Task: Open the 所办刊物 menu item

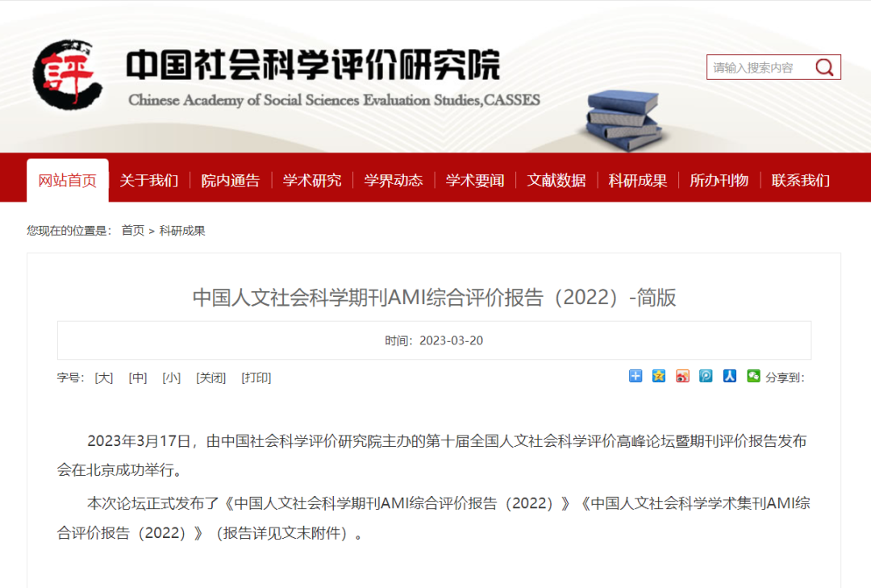Action: point(719,180)
